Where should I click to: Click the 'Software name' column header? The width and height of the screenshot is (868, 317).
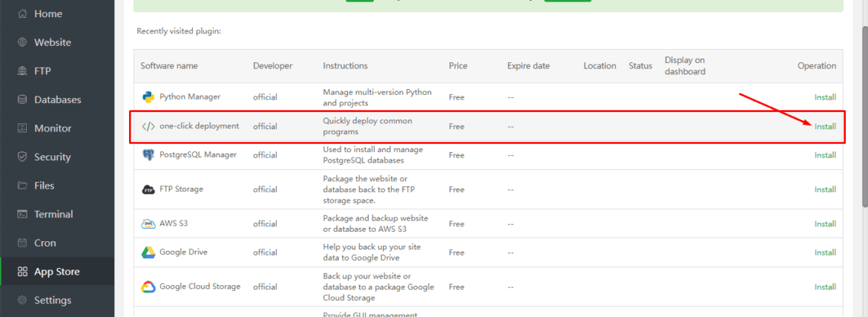coord(169,66)
